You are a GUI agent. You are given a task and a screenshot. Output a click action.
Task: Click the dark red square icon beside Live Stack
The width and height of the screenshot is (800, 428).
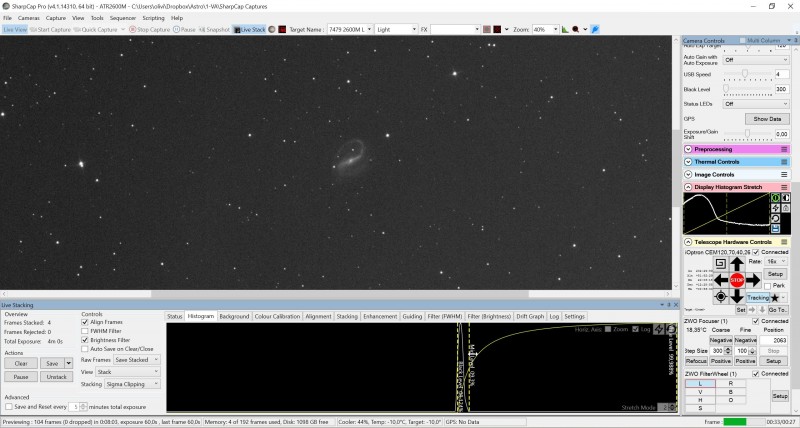pyautogui.click(x=282, y=30)
